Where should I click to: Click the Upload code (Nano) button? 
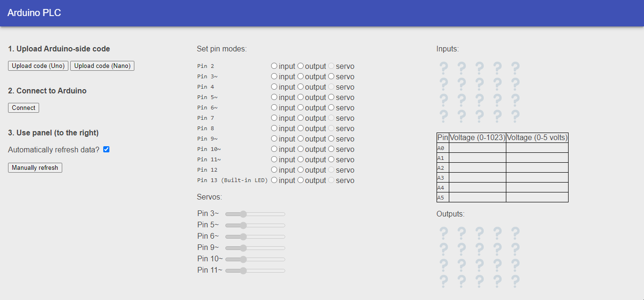pos(102,66)
